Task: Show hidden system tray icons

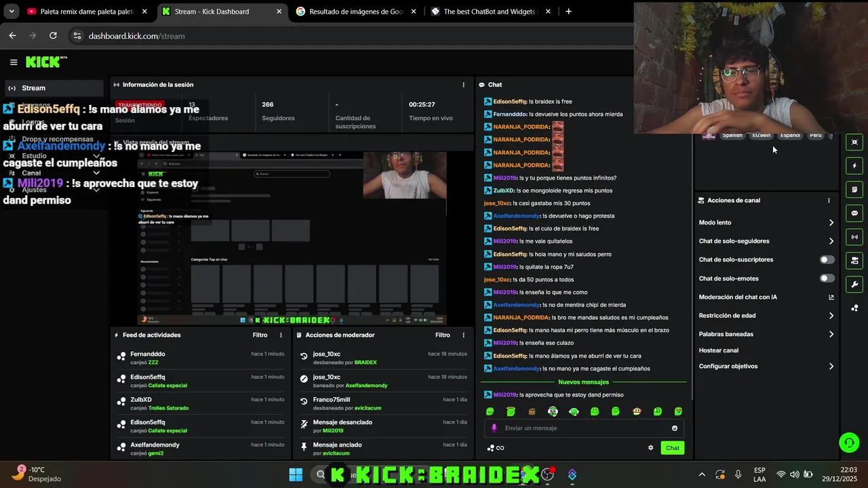Action: pos(702,474)
